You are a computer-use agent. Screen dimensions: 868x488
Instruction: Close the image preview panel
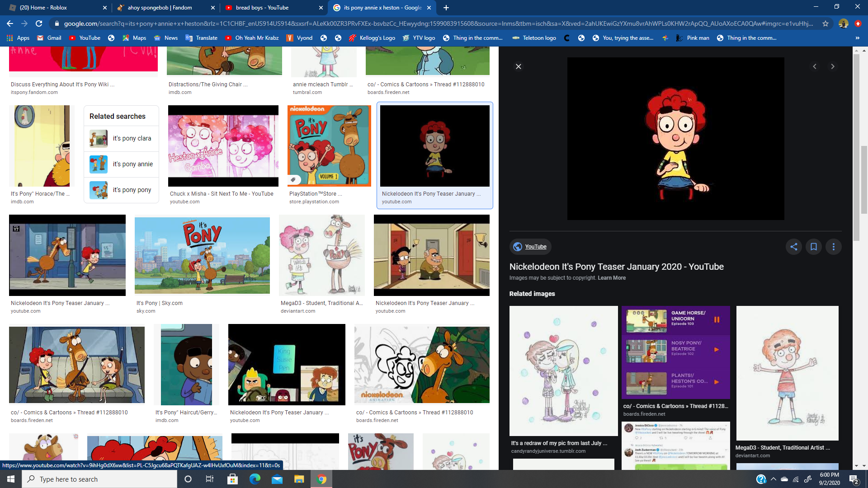(x=519, y=66)
